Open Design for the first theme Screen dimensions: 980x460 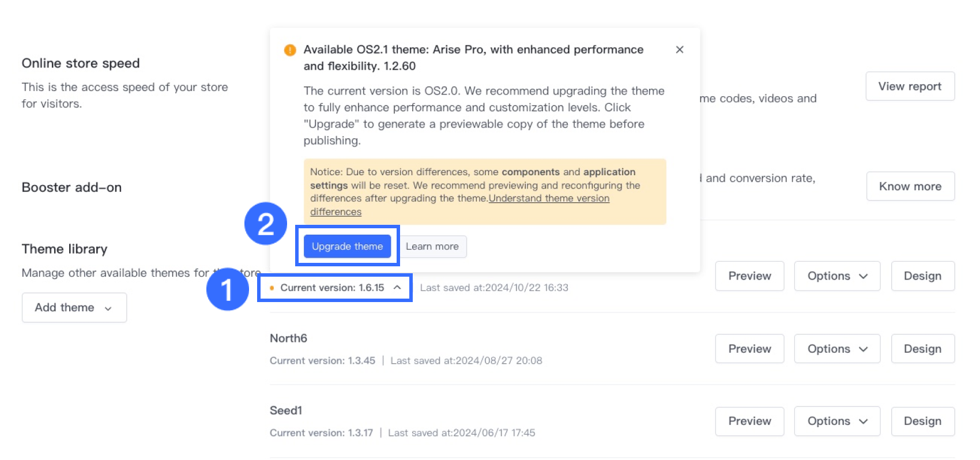pyautogui.click(x=922, y=276)
